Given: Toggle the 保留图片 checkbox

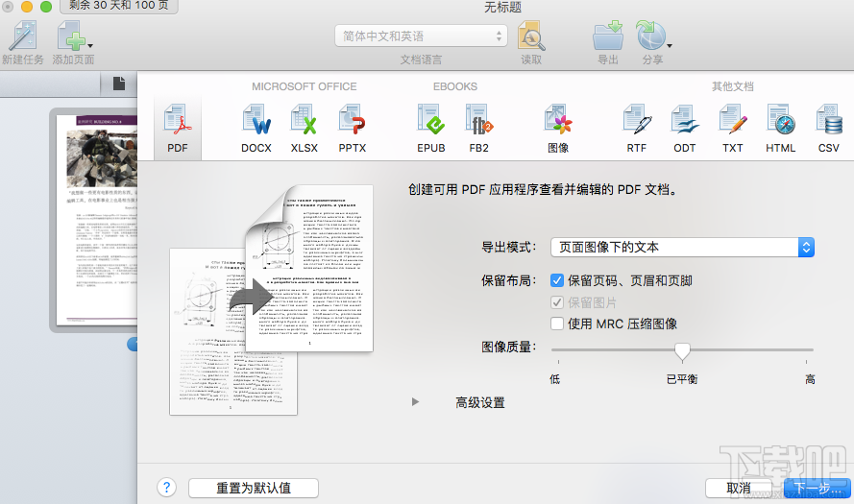Looking at the screenshot, I should click(556, 302).
